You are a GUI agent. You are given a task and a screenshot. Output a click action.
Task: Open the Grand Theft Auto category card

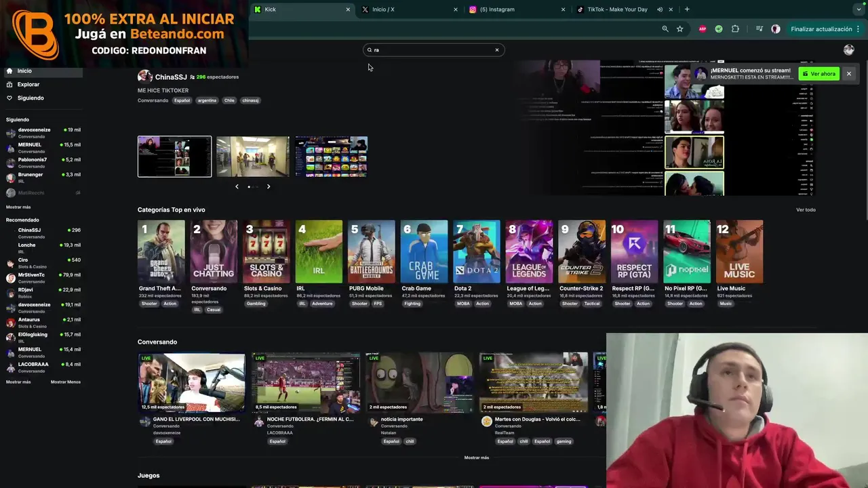(x=161, y=251)
